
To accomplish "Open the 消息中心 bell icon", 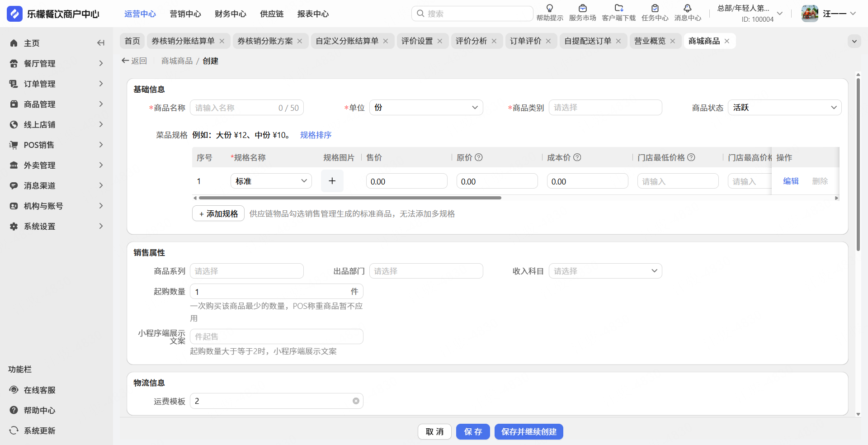I will pos(687,9).
